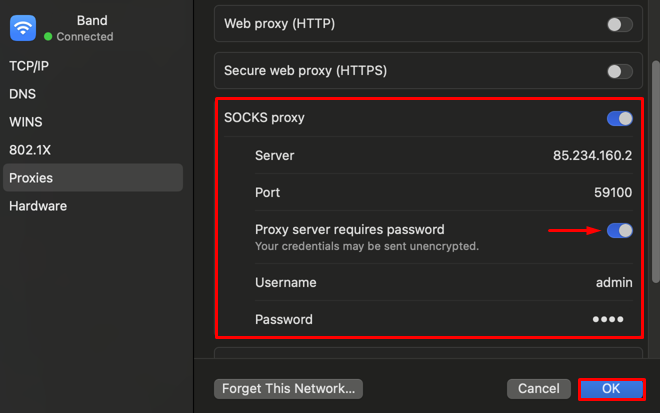Click the vertical scrollbar on the right
This screenshot has width=660, height=413.
click(655, 172)
